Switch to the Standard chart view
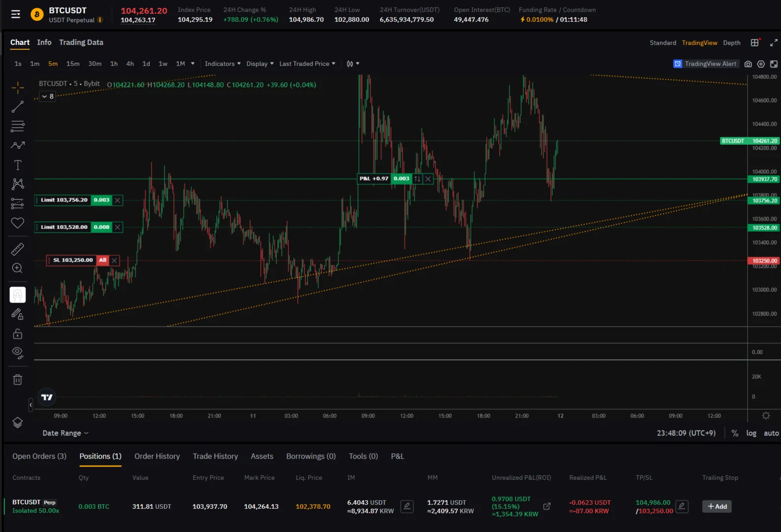This screenshot has height=532, width=781. (663, 43)
